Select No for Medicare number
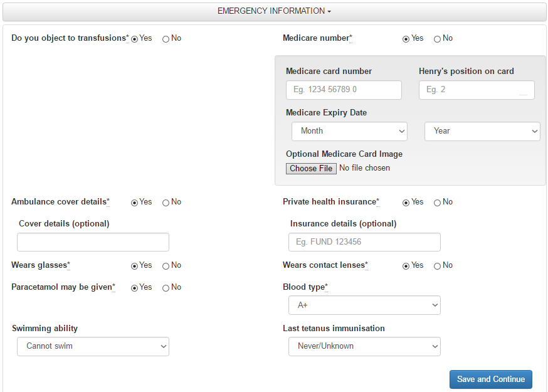 click(438, 39)
